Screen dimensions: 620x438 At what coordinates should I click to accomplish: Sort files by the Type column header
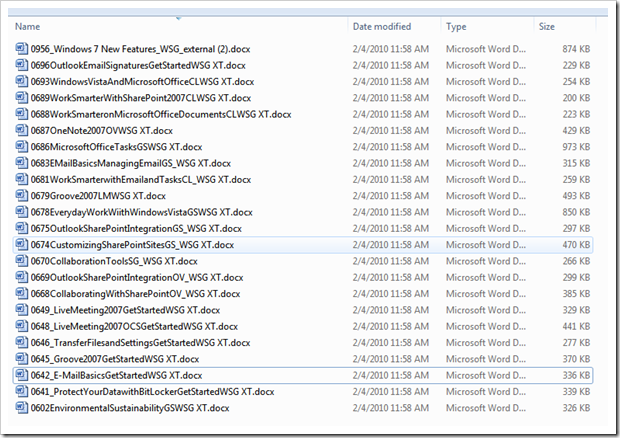456,26
